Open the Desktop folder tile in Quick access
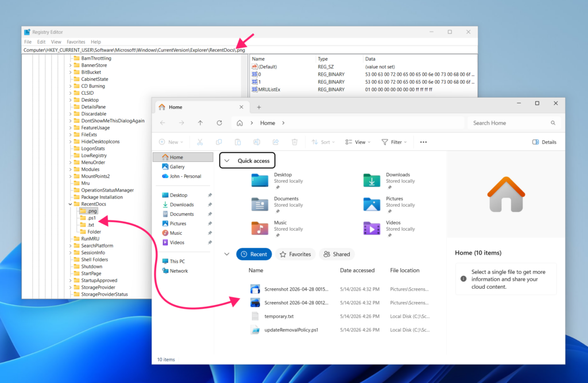 tap(277, 181)
